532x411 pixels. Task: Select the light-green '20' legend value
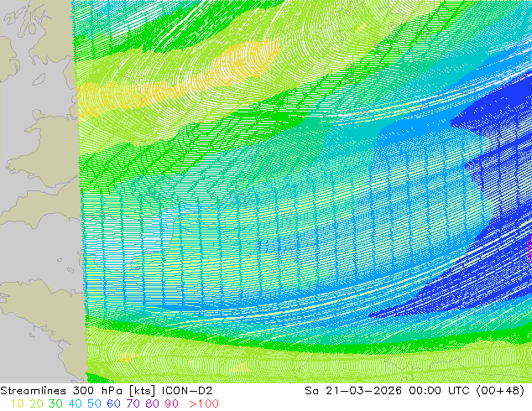pyautogui.click(x=36, y=404)
